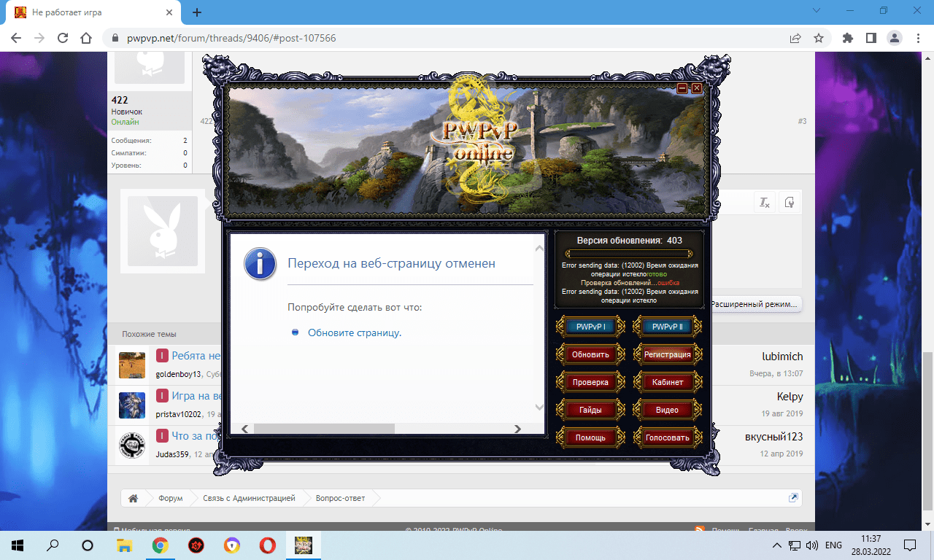Click the PWPvP I server button
Screen dimensions: 934x560
[590, 327]
